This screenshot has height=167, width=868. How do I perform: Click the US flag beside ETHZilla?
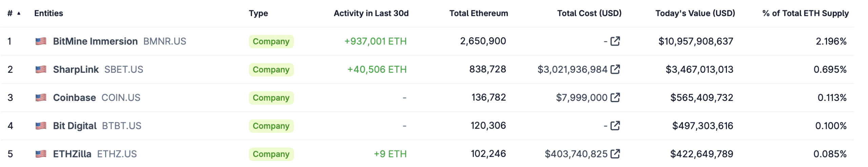tap(41, 154)
